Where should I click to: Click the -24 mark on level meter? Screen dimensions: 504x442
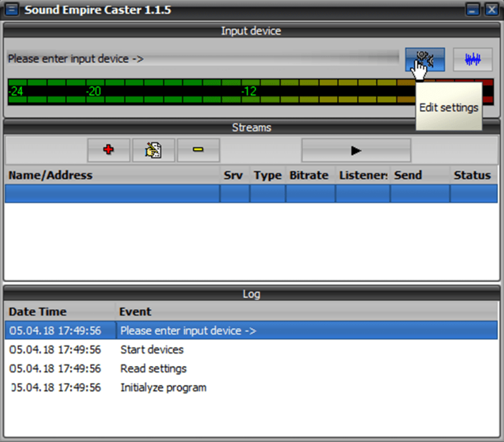(x=16, y=91)
